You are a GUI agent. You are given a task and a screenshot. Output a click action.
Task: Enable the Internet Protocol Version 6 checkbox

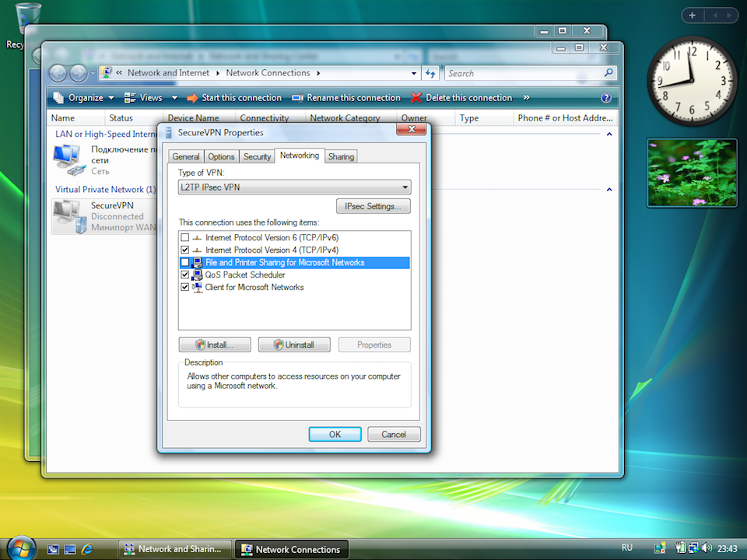pyautogui.click(x=185, y=237)
